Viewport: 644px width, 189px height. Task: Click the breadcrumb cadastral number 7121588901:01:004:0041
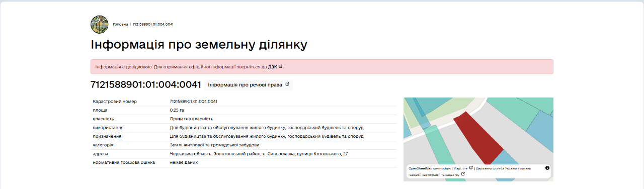[153, 24]
